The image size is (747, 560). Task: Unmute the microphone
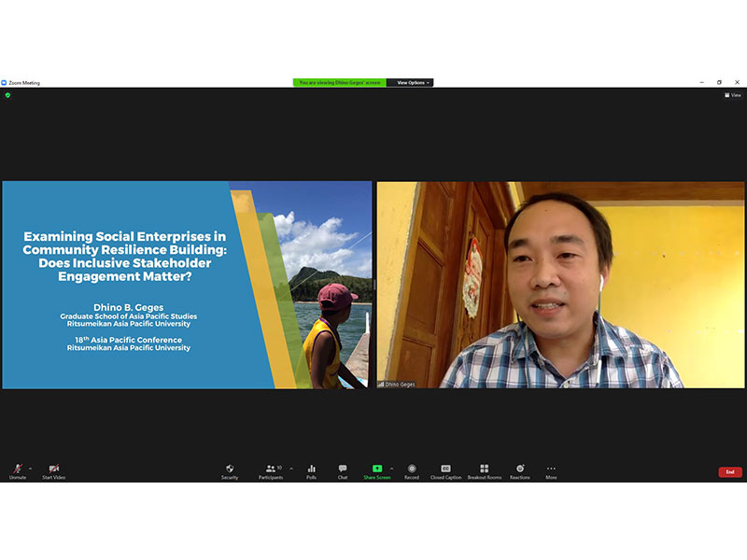click(18, 470)
